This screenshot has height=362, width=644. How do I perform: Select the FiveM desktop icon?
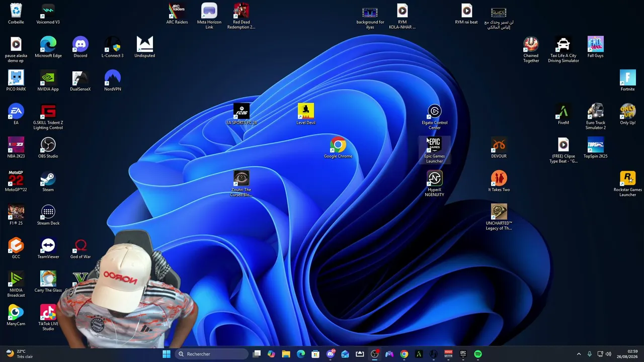coord(563,115)
